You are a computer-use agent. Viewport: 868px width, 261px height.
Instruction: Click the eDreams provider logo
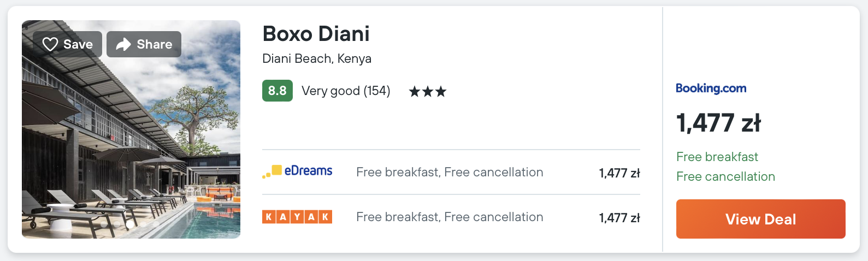pos(297,171)
